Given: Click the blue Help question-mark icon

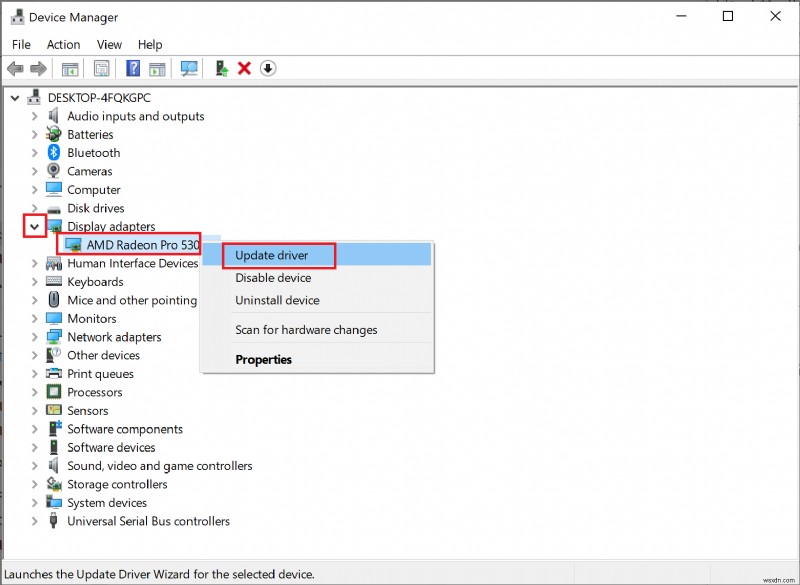Looking at the screenshot, I should [133, 68].
